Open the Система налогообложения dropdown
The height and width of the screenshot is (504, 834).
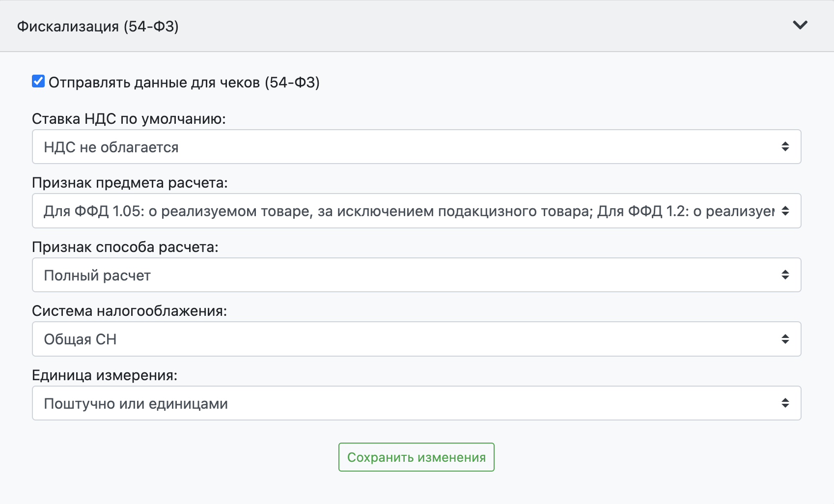coord(417,339)
